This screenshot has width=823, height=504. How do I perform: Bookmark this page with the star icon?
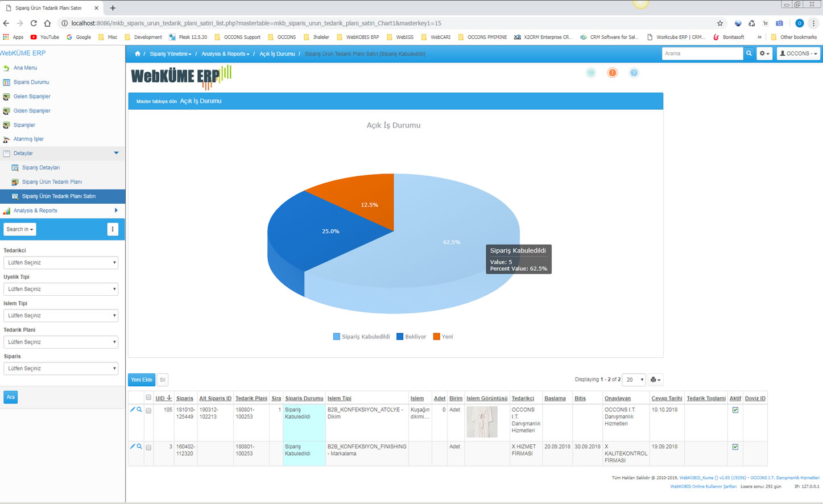coord(720,23)
